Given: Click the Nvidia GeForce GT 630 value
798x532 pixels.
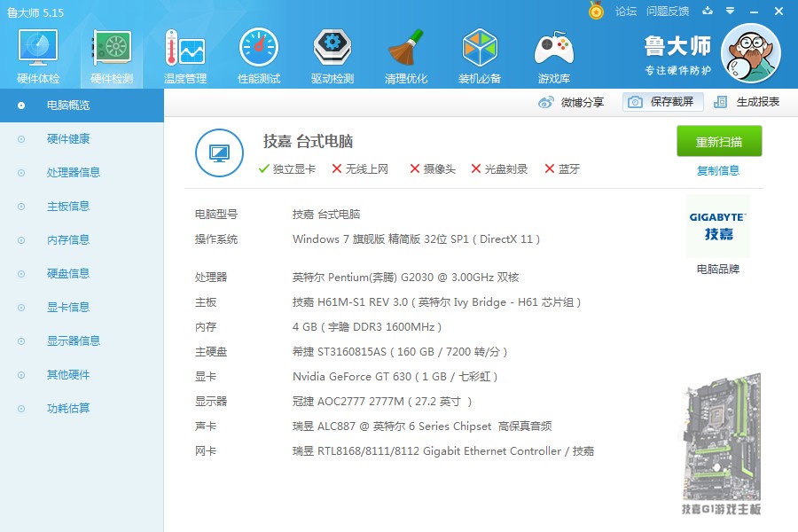Looking at the screenshot, I should tap(395, 377).
